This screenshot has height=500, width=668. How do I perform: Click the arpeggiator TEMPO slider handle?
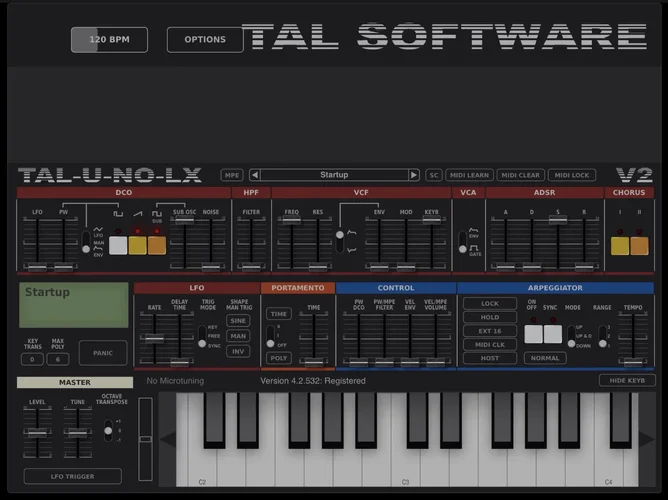[633, 362]
